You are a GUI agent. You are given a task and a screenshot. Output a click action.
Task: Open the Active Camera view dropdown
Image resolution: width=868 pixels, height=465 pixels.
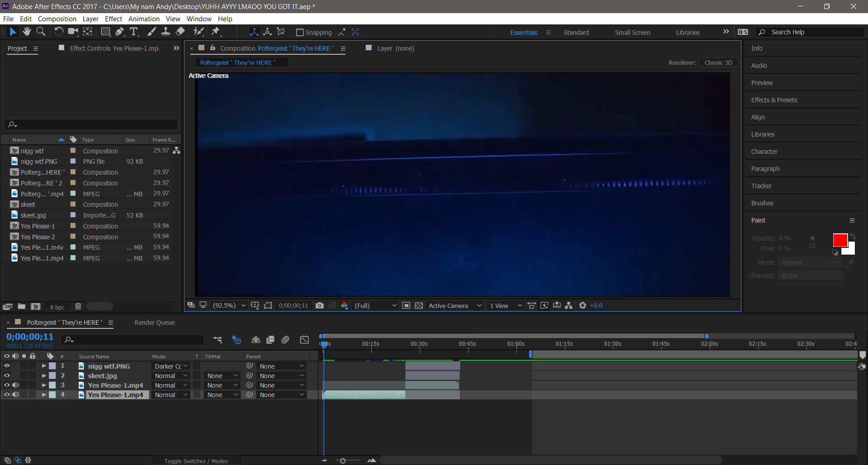pyautogui.click(x=453, y=305)
